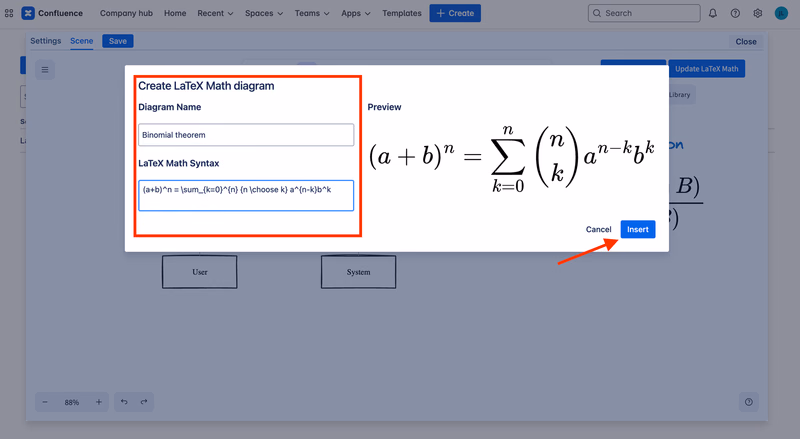This screenshot has height=439, width=800.
Task: Open Templates in navigation
Action: [402, 13]
